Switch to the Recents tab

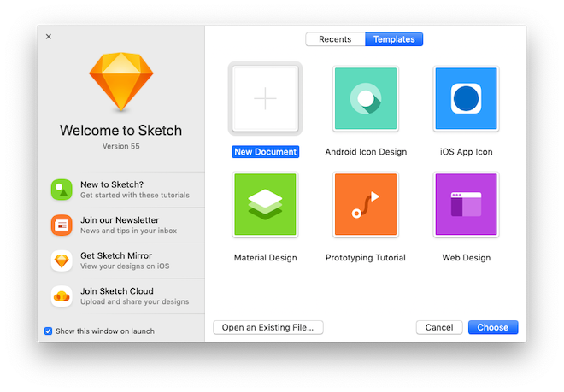335,39
